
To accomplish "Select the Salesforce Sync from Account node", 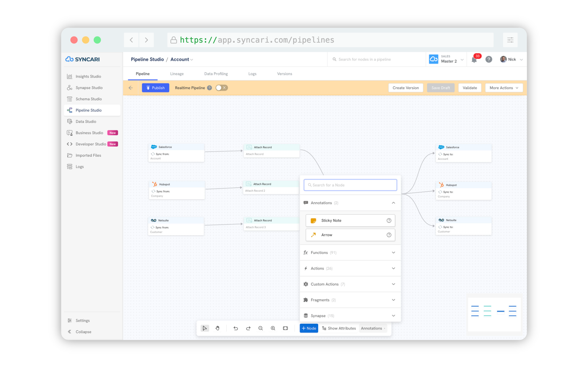I will pyautogui.click(x=176, y=153).
